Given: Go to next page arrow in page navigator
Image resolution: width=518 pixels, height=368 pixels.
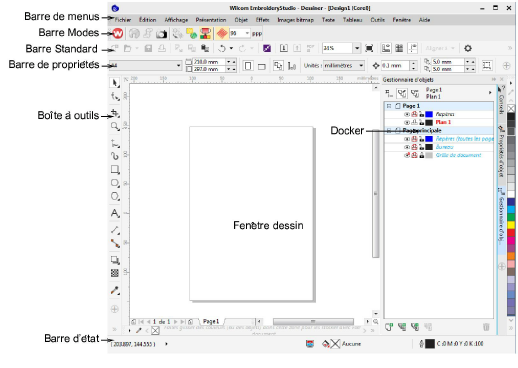Looking at the screenshot, I should tap(176, 322).
